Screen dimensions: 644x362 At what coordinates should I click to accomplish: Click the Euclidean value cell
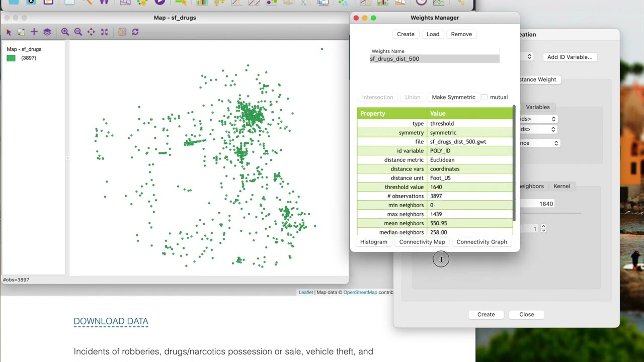point(470,160)
